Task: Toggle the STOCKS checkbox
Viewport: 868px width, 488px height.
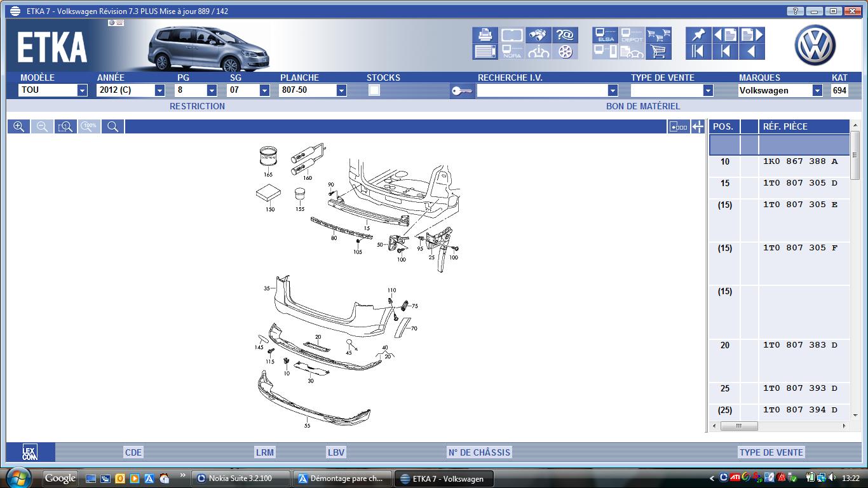Action: pyautogui.click(x=374, y=90)
